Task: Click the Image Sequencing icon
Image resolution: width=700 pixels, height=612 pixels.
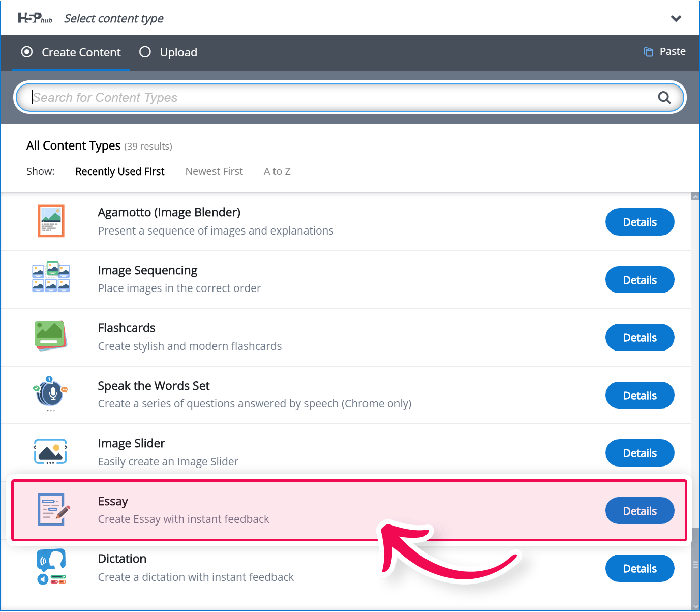Action: pyautogui.click(x=51, y=277)
